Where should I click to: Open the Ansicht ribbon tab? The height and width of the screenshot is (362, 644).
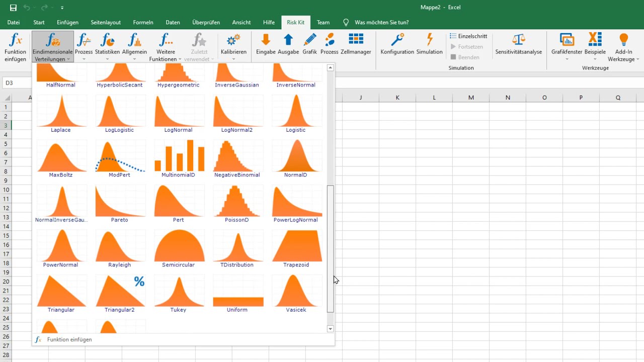pyautogui.click(x=242, y=23)
